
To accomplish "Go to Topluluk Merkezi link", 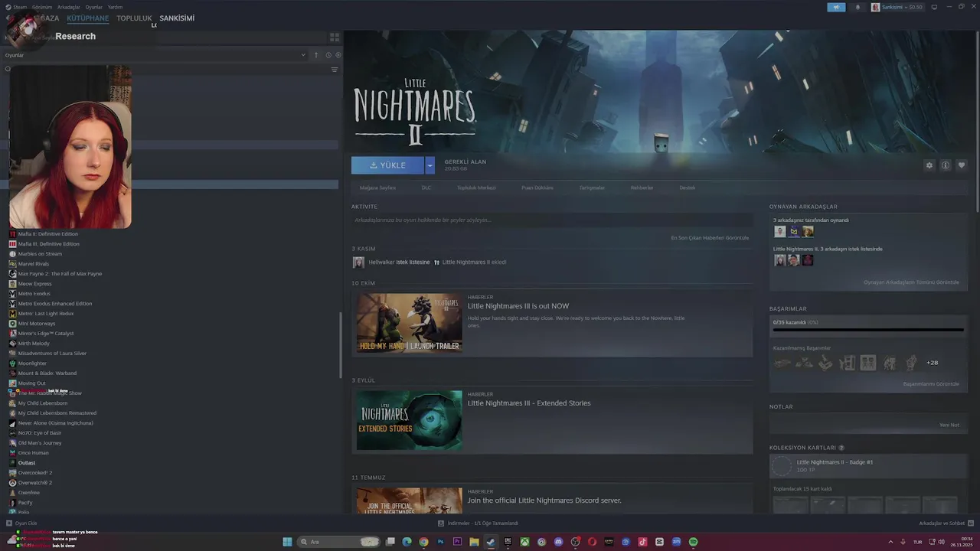I will click(476, 187).
